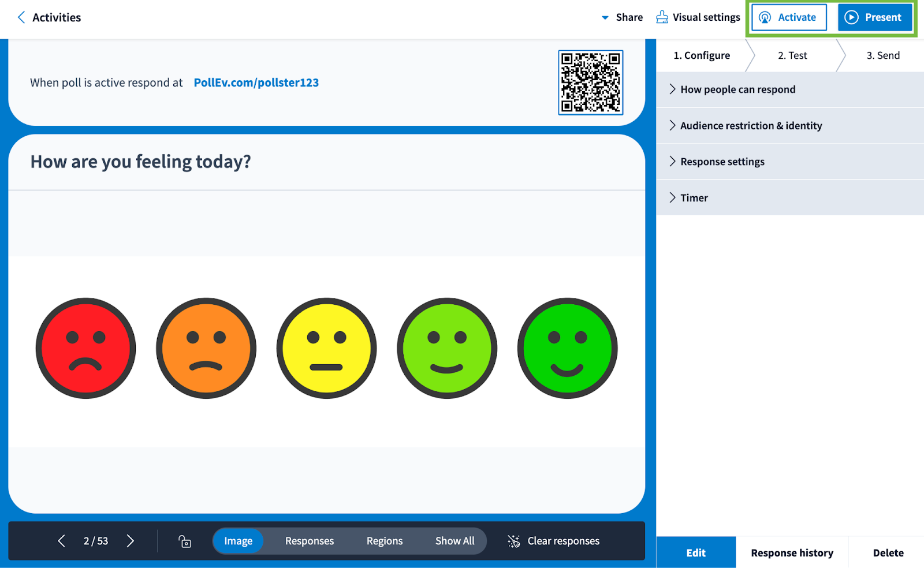Open the PollEv.com/pollster123 link

[256, 83]
